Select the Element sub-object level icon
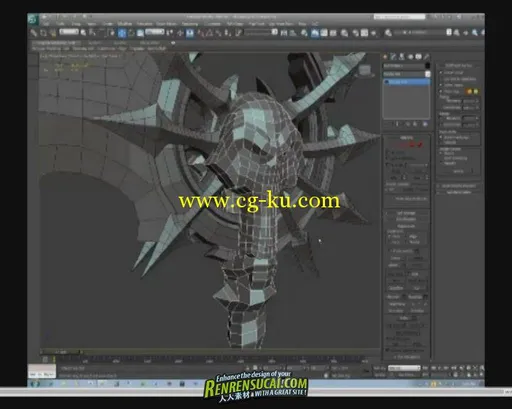512x409 pixels. coord(420,145)
